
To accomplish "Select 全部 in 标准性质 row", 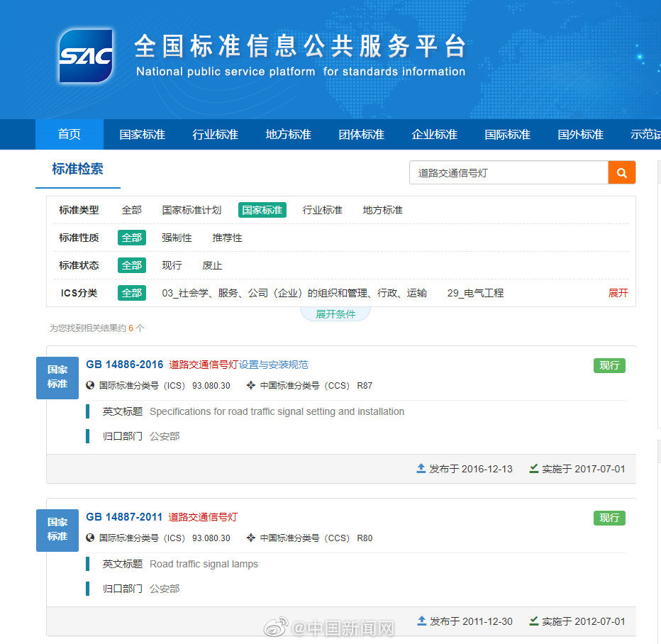I will 131,238.
